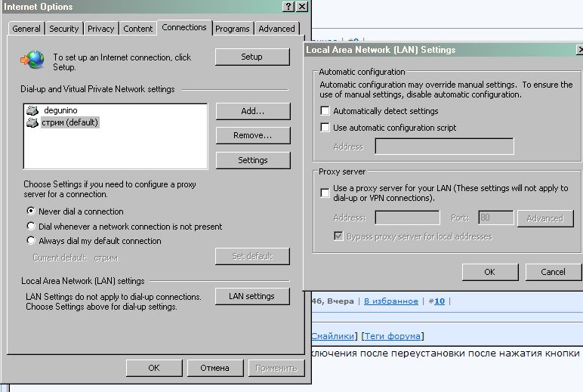This screenshot has height=392, width=583.
Task: Open the Security tab
Action: [x=63, y=29]
